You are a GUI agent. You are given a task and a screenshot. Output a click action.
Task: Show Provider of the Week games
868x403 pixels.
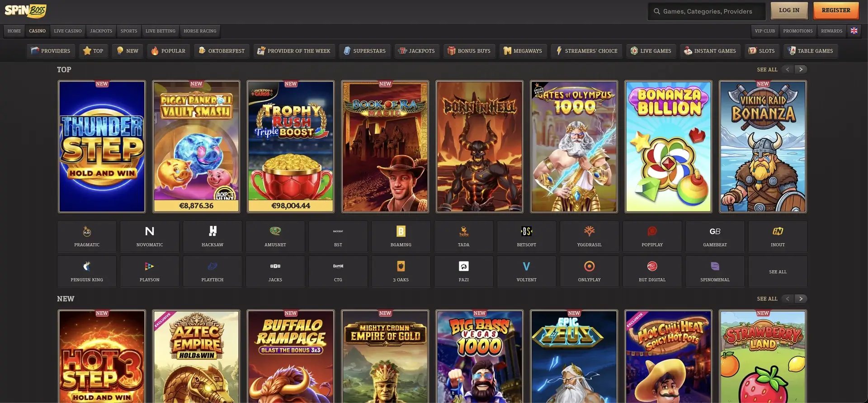pyautogui.click(x=294, y=51)
